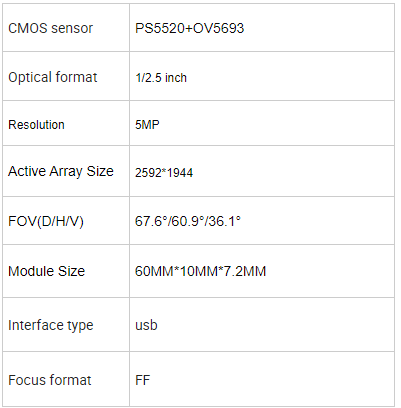Image resolution: width=401 pixels, height=408 pixels.
Task: Click blank space right of 1/2.5 inch
Action: click(290, 76)
